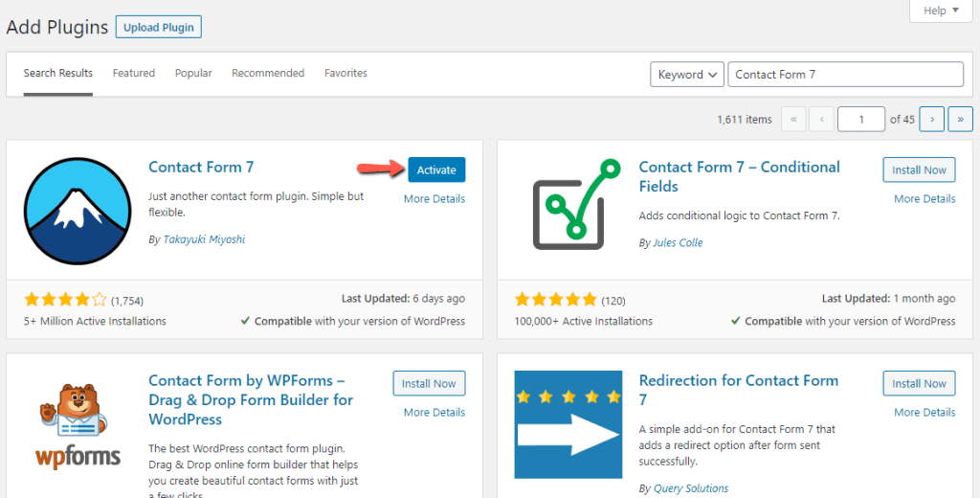Screen dimensions: 980x498
Task: Open Redirection for Contact Form 7 title
Action: tap(739, 390)
